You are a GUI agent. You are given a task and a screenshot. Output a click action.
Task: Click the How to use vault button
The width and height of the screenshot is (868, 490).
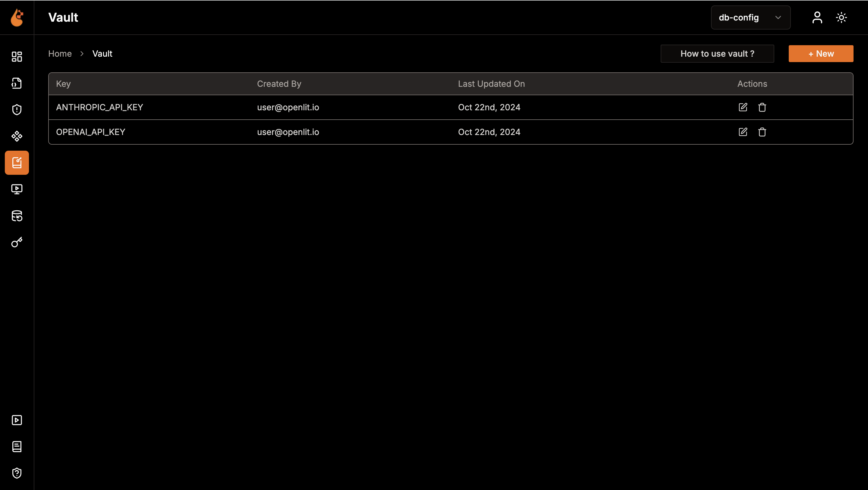pos(717,54)
